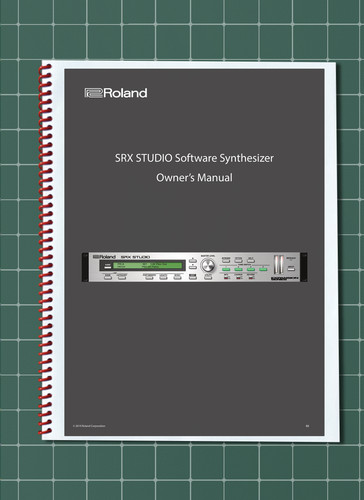Click the "Owner's Manual" subtitle text
The image size is (364, 500).
194,177
